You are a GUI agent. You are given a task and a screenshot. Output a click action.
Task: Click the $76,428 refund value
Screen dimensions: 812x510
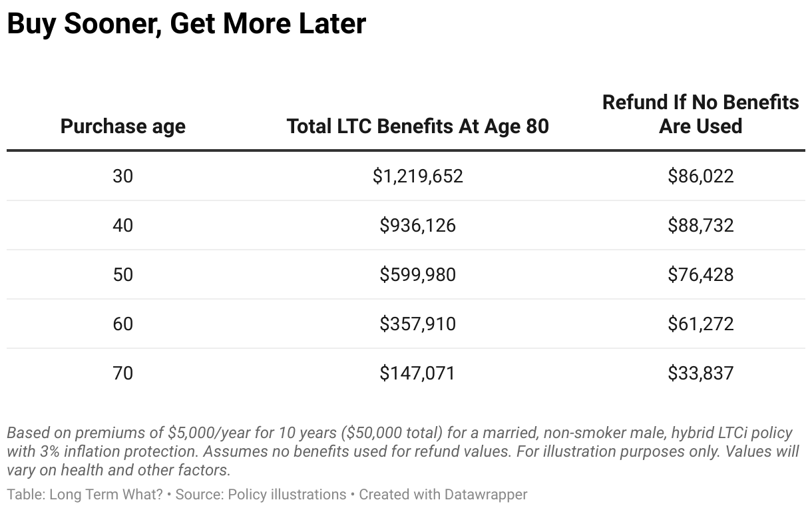[700, 275]
